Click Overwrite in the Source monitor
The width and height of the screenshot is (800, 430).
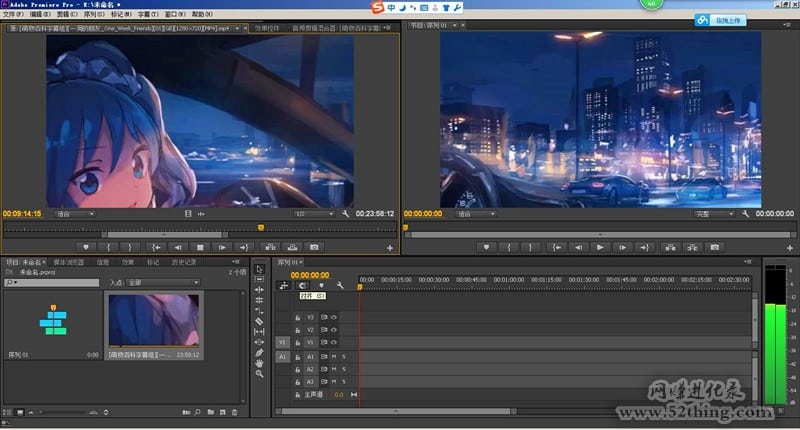[292, 247]
